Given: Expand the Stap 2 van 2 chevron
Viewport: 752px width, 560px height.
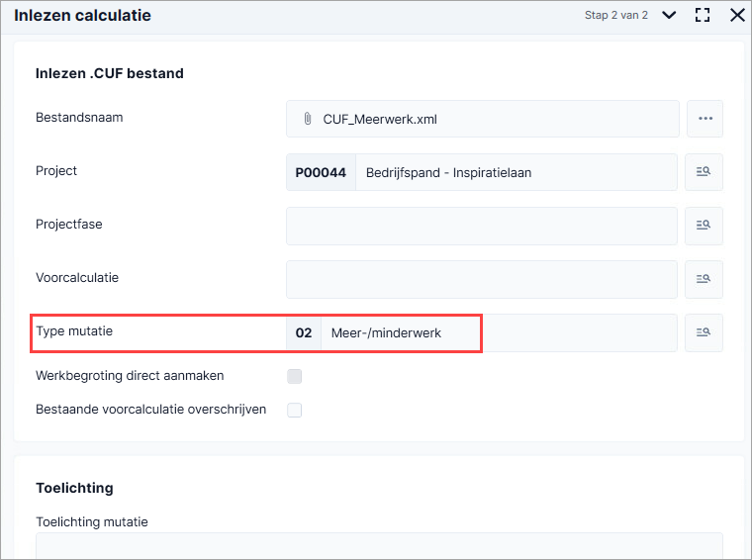Looking at the screenshot, I should [x=669, y=16].
